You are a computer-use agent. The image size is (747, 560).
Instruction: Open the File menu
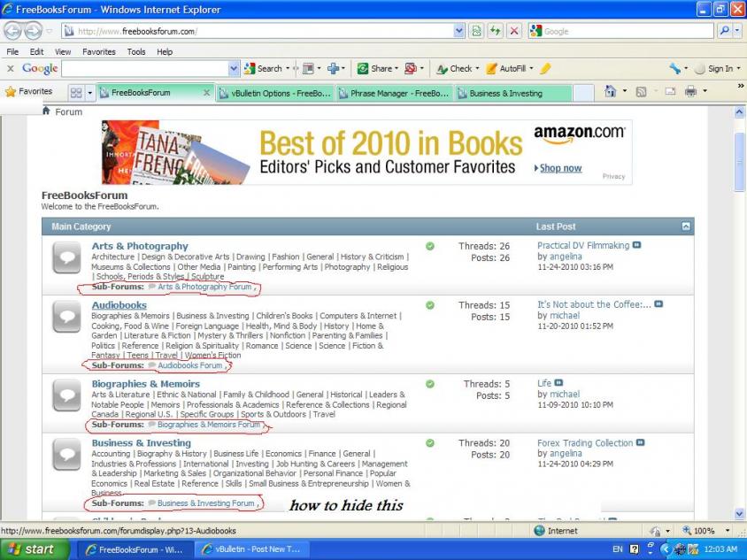[13, 51]
